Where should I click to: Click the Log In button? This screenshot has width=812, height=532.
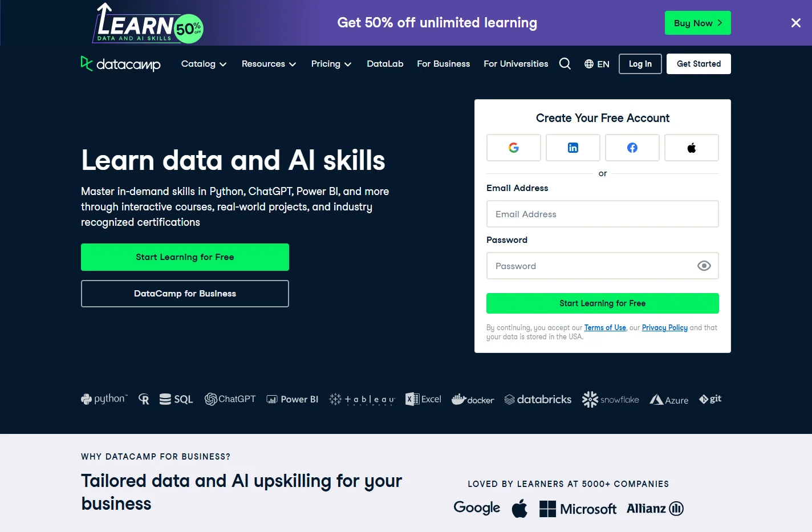640,64
